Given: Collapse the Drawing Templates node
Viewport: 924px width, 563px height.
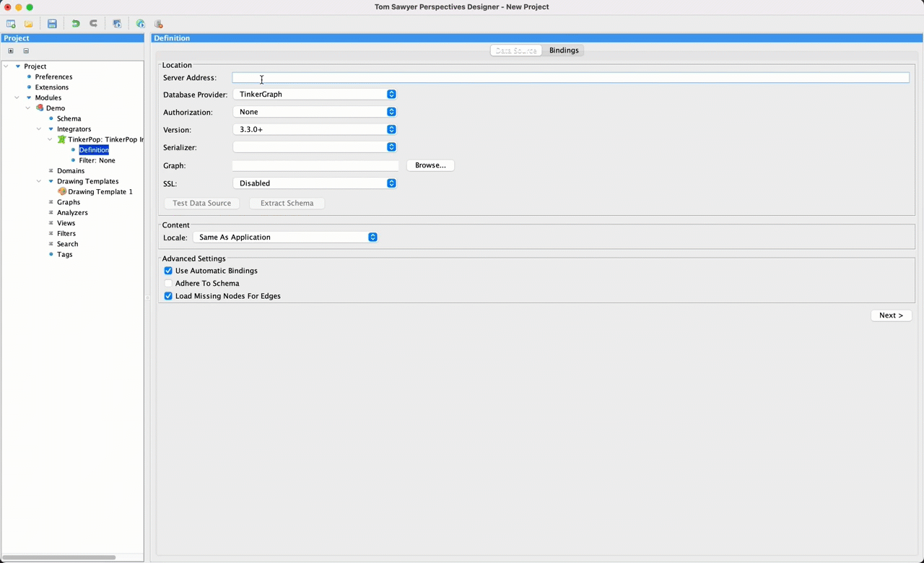Looking at the screenshot, I should (x=39, y=182).
